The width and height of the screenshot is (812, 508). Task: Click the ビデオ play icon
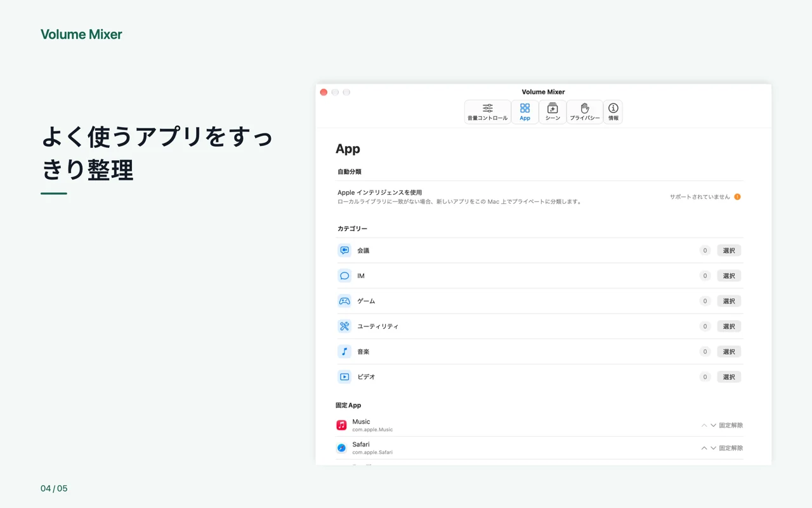point(344,377)
